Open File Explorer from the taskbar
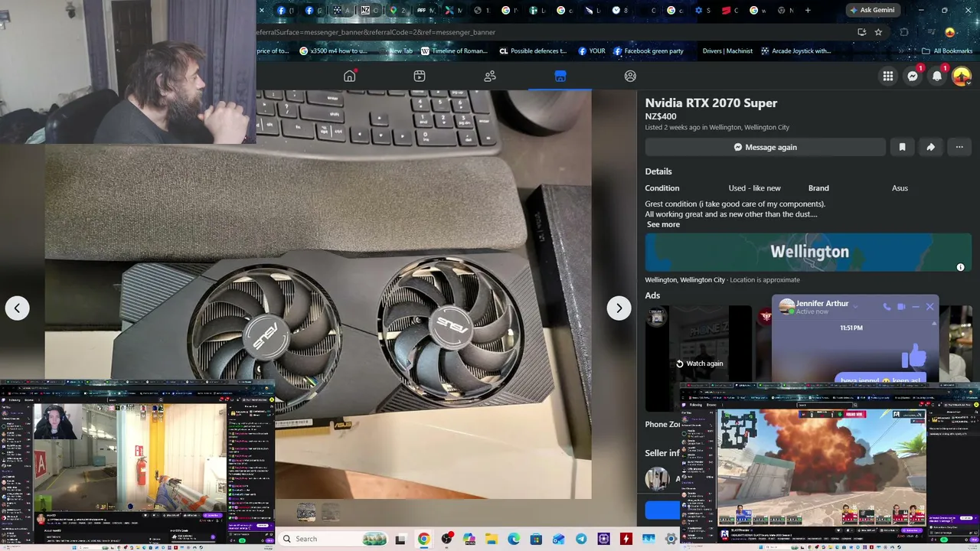This screenshot has width=980, height=551. point(491,539)
